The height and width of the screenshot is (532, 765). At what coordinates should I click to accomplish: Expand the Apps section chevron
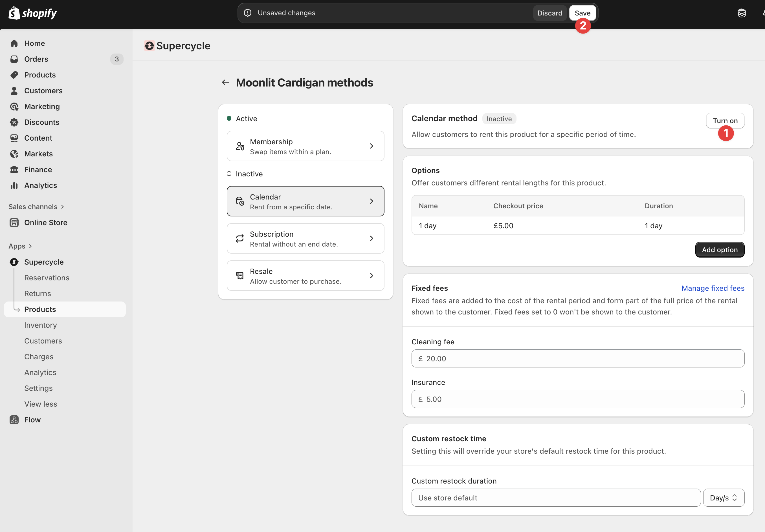(x=30, y=246)
